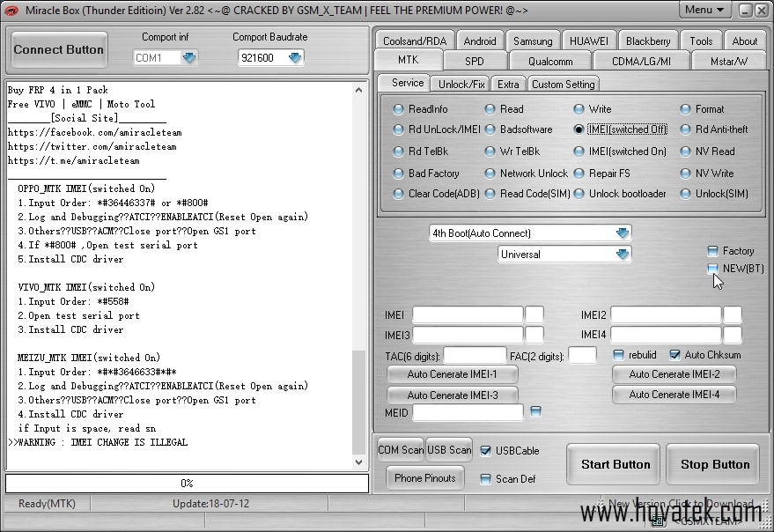774x532 pixels.
Task: Click the IMEI input field
Action: pos(468,314)
